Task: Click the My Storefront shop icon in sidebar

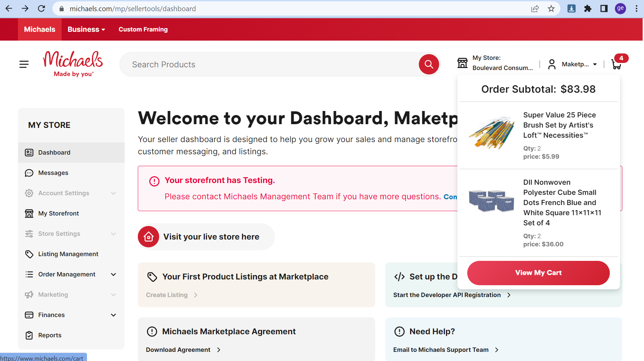Action: pos(29,213)
